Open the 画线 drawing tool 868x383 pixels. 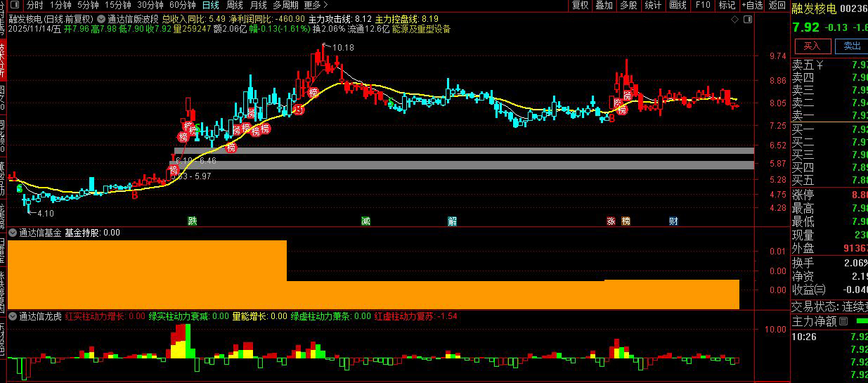[x=678, y=5]
